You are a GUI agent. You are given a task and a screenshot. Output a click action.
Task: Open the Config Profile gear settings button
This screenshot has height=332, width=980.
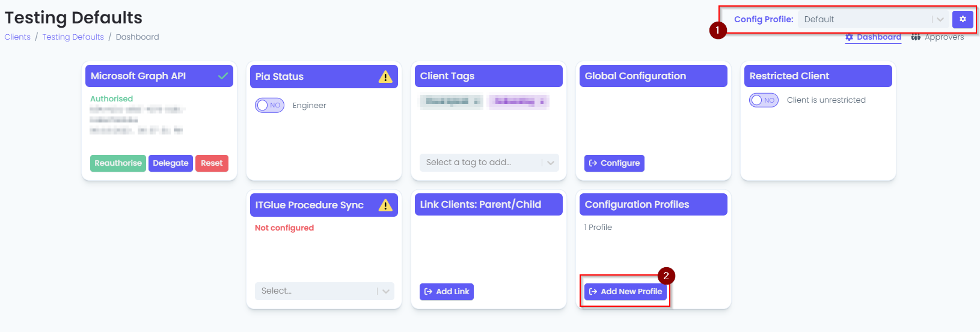(962, 19)
